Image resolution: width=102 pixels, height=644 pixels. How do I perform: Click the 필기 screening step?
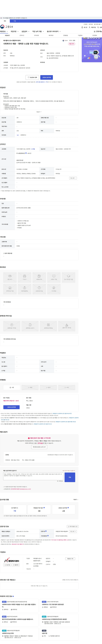(x=48, y=387)
